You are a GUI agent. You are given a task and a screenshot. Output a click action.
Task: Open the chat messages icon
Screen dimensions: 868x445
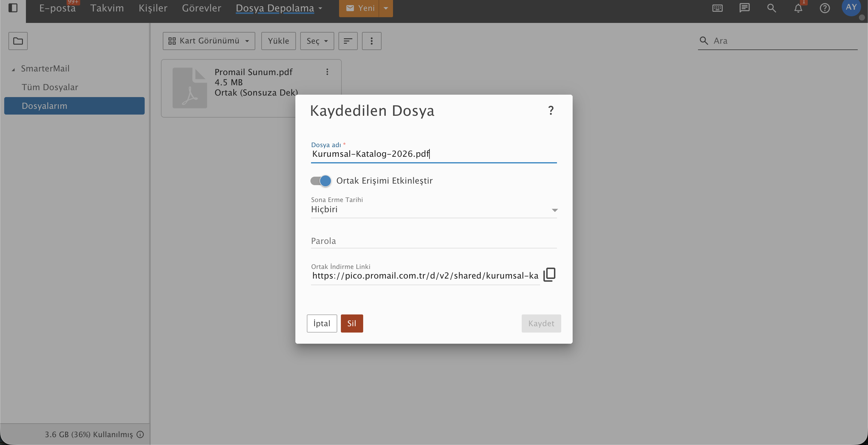[x=744, y=8]
